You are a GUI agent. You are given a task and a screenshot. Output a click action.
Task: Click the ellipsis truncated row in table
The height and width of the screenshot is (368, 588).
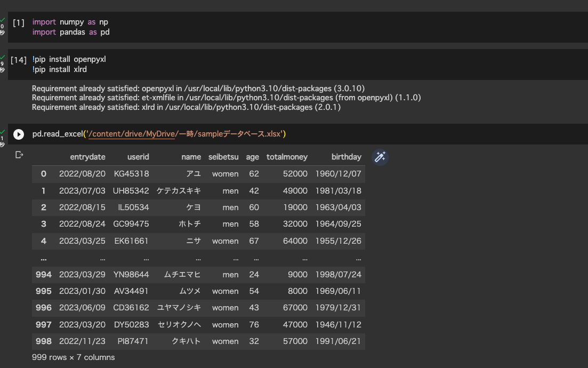[x=198, y=259]
